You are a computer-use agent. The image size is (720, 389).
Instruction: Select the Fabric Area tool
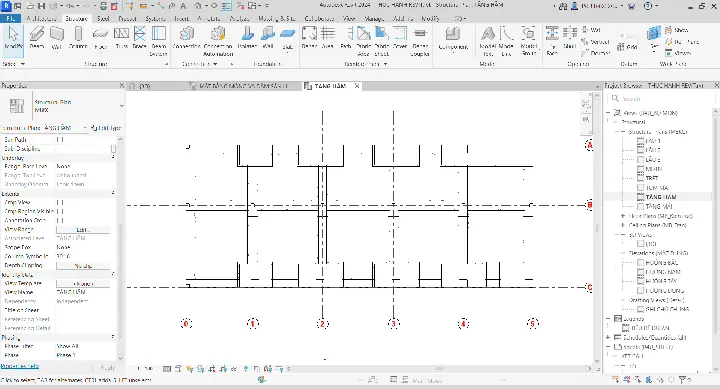(364, 40)
